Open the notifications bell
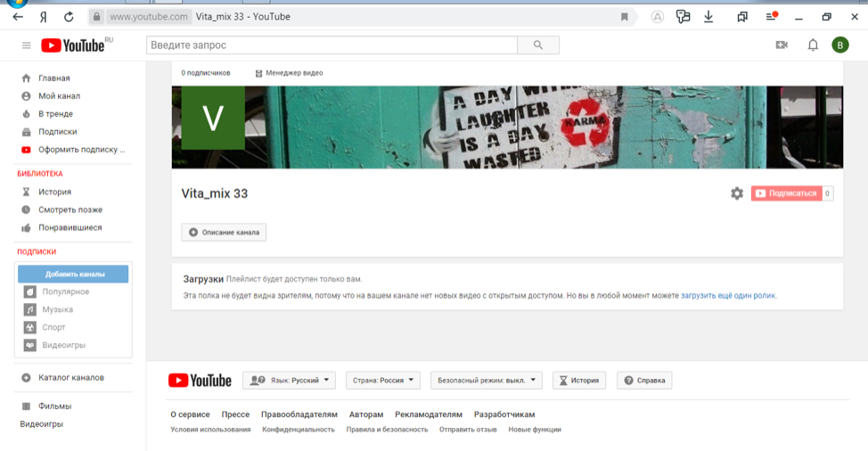The height and width of the screenshot is (451, 868). tap(813, 45)
